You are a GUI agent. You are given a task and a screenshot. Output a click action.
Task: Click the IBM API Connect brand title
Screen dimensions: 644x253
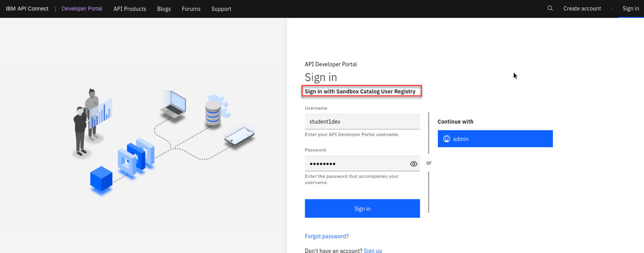(x=27, y=9)
